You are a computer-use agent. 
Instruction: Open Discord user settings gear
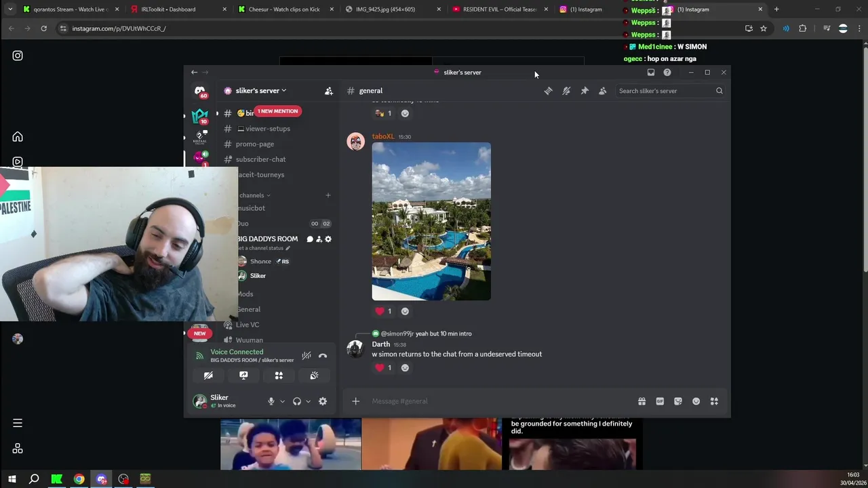pos(323,401)
